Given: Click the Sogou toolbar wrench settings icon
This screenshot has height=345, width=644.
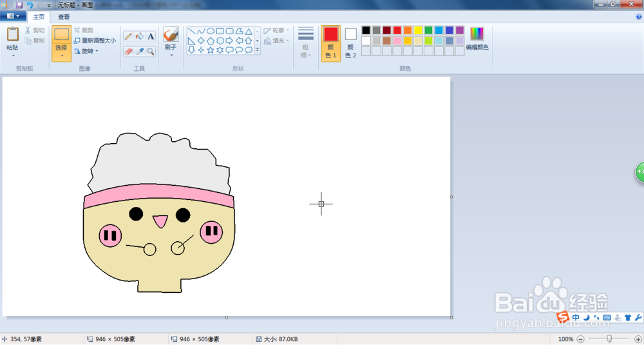Looking at the screenshot, I should coord(638,317).
